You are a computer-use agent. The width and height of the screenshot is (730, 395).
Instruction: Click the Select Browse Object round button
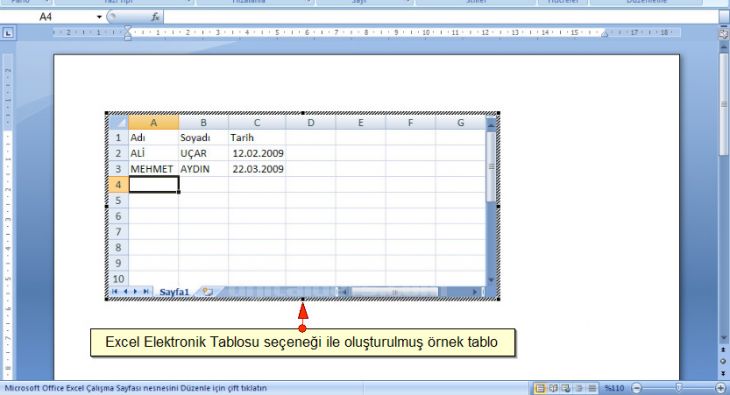(723, 361)
